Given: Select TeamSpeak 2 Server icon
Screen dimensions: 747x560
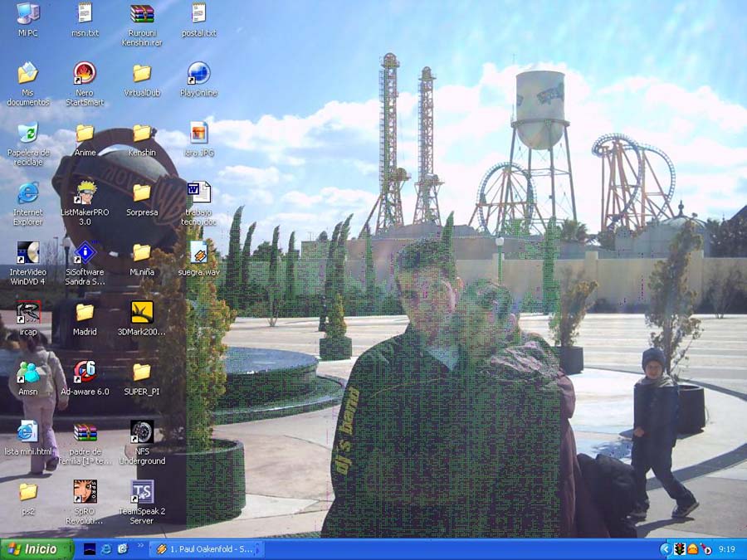Looking at the screenshot, I should click(142, 492).
